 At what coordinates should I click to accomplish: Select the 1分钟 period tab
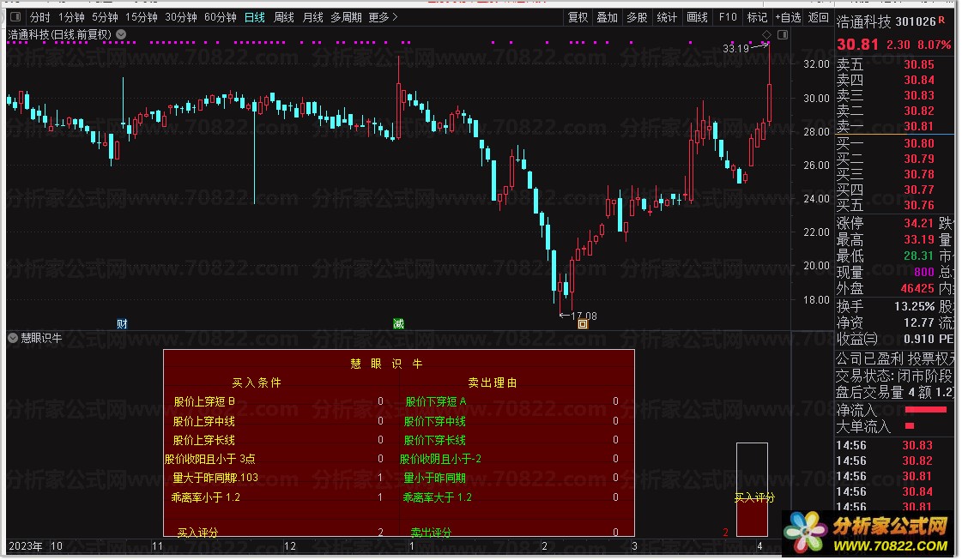[71, 17]
